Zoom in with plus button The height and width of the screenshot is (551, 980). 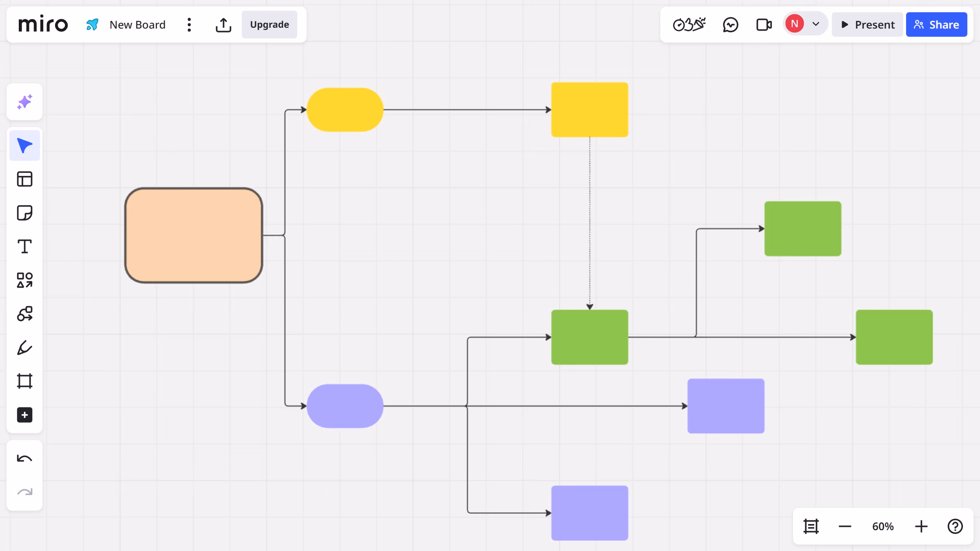pos(921,527)
